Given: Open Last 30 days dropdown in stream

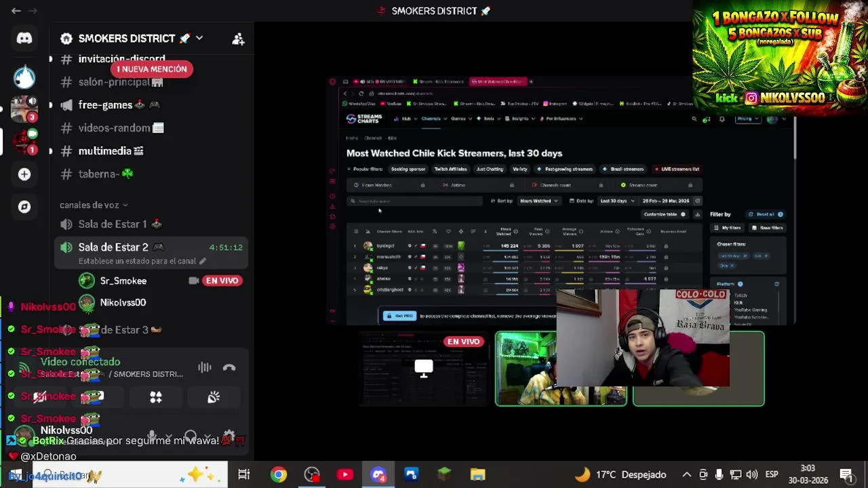Looking at the screenshot, I should [x=616, y=201].
